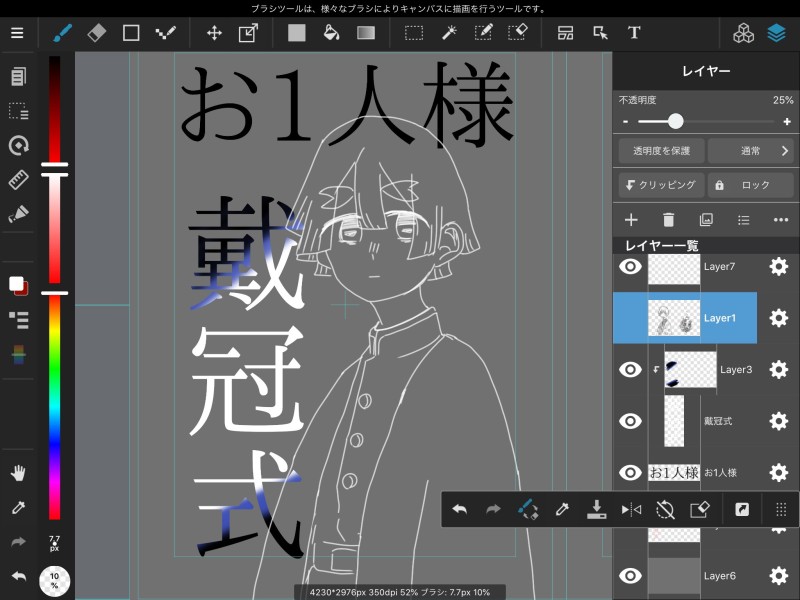
Task: Open the selection menu sidebar icon
Action: pos(18,111)
